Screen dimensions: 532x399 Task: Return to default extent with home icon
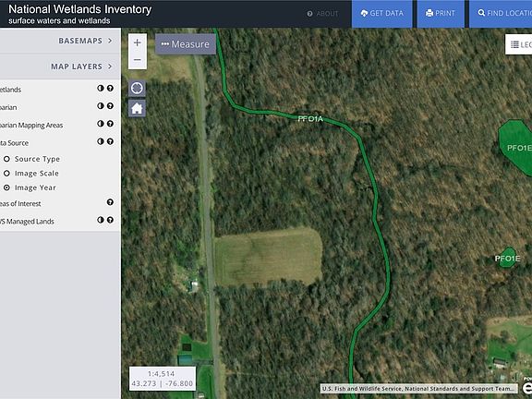click(137, 108)
